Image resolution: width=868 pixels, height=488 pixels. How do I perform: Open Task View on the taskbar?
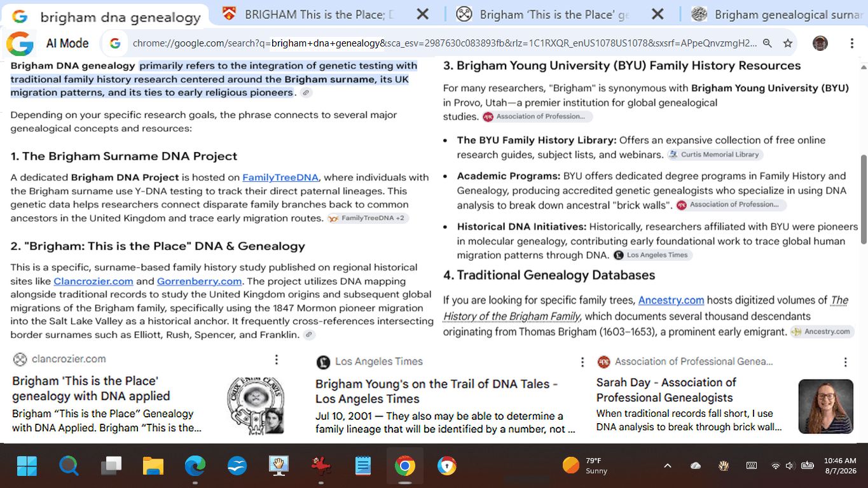111,466
